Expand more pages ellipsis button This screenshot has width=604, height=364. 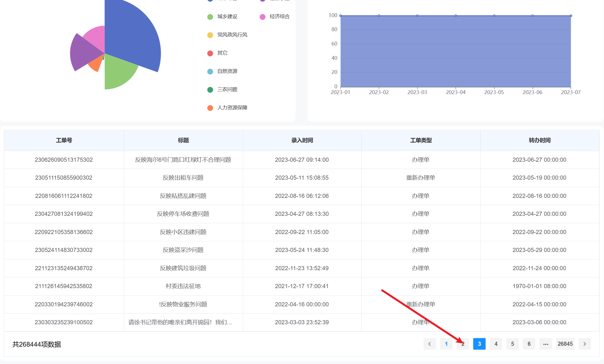(546, 344)
